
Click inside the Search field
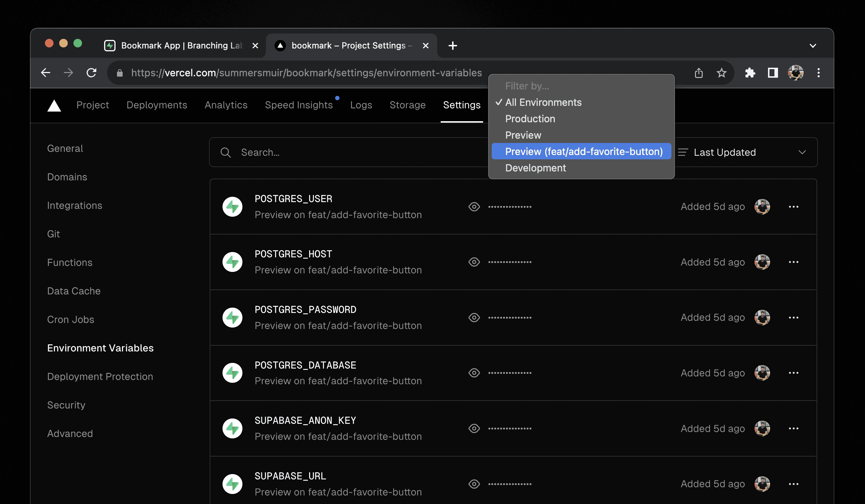point(321,152)
